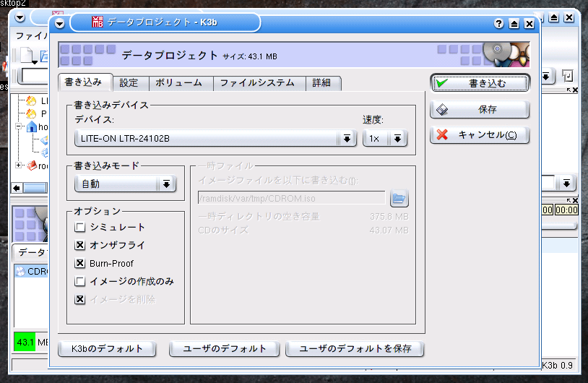The image size is (588, 383).
Task: Click the green checkmark on 書き込む button
Action: click(443, 83)
